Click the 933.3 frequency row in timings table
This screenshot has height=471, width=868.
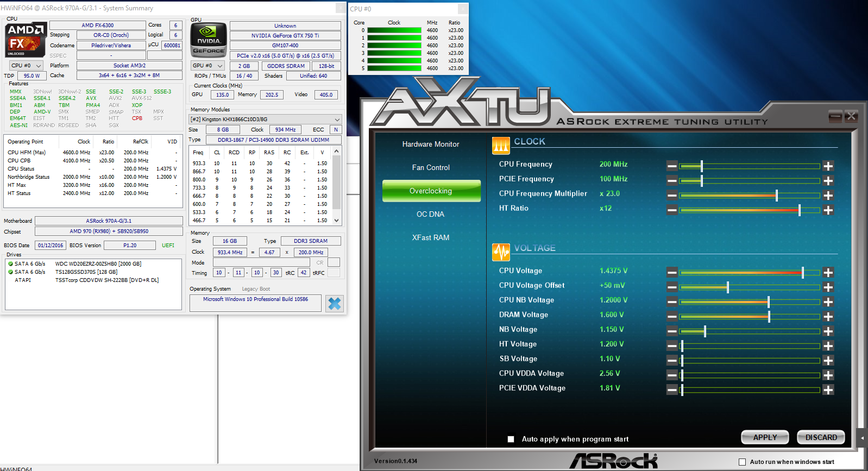(260, 164)
